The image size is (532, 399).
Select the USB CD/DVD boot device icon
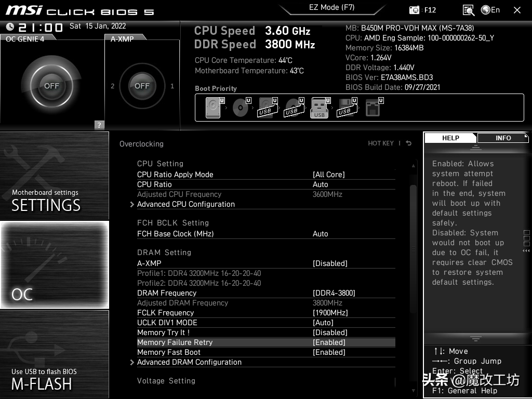point(294,108)
